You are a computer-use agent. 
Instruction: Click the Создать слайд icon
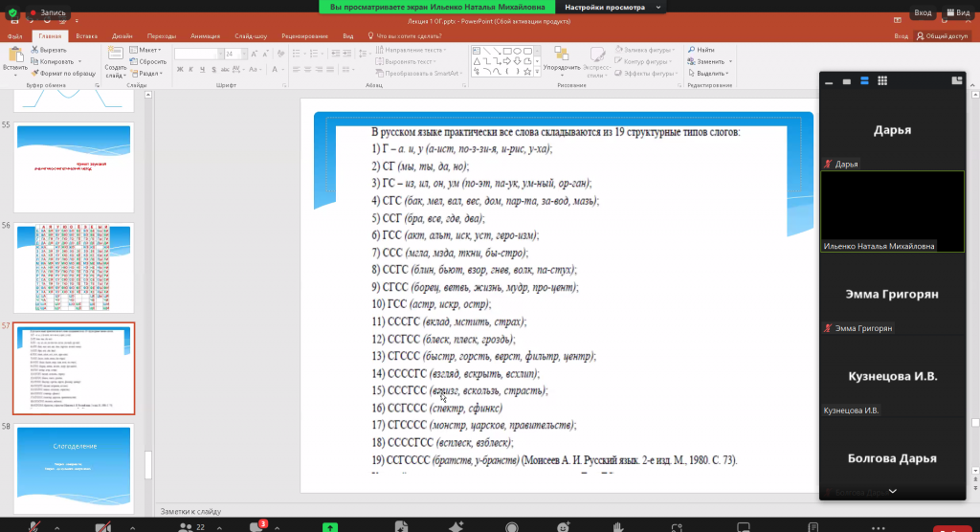pyautogui.click(x=115, y=55)
